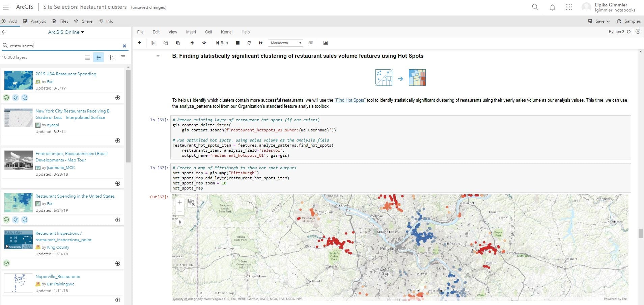Paste cells below
Viewport: 644px width, 305px height.
pos(178,43)
